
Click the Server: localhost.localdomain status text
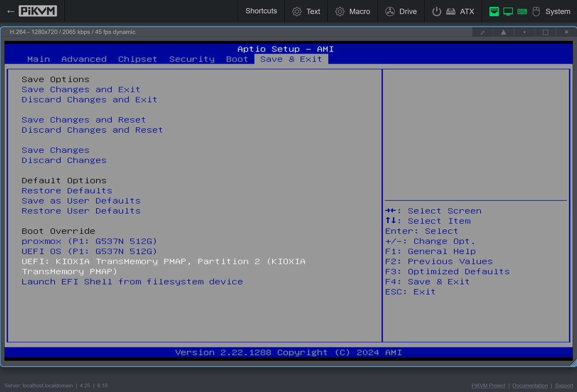[38, 385]
